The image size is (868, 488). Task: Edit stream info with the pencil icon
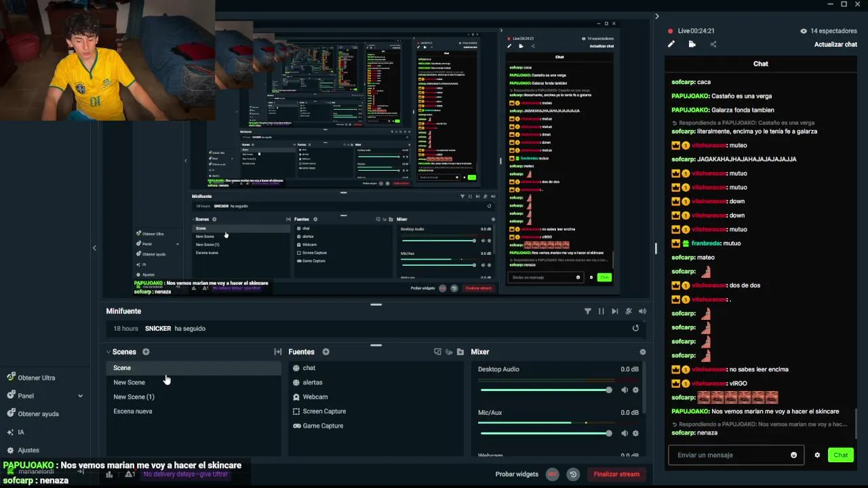(671, 44)
